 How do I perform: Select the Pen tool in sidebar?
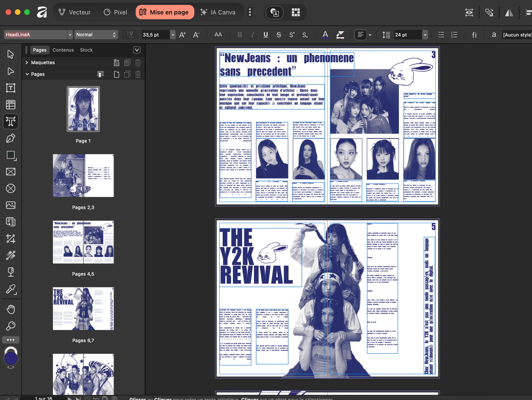point(11,138)
